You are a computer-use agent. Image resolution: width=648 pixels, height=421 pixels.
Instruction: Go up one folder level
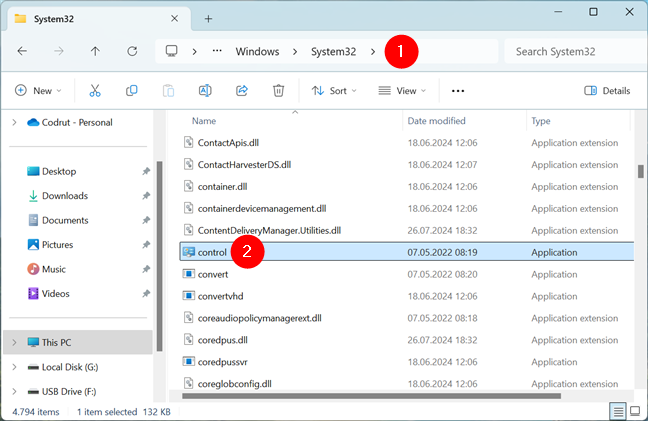pyautogui.click(x=95, y=51)
